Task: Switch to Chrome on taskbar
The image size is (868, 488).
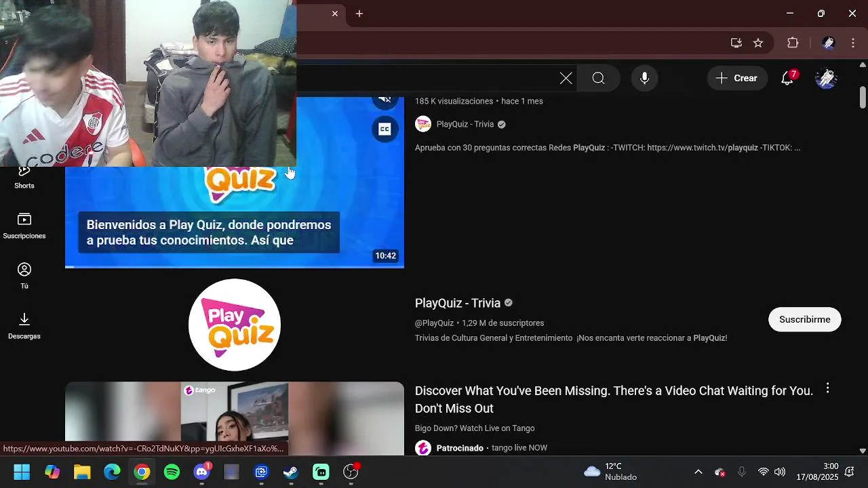Action: click(x=142, y=472)
